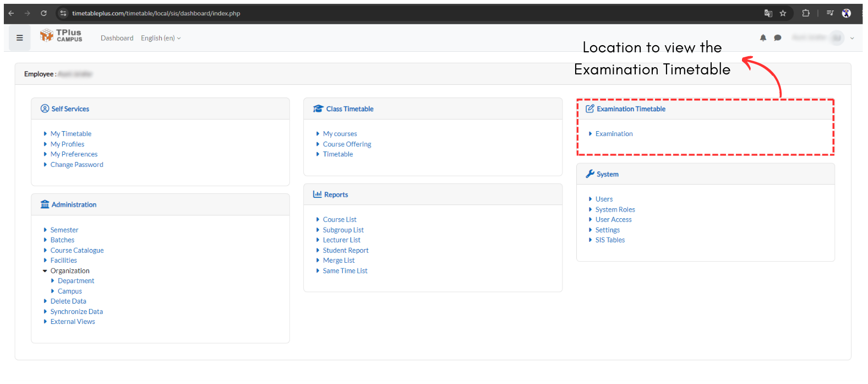Click the browser address bar URL
868x384 pixels.
pos(156,13)
